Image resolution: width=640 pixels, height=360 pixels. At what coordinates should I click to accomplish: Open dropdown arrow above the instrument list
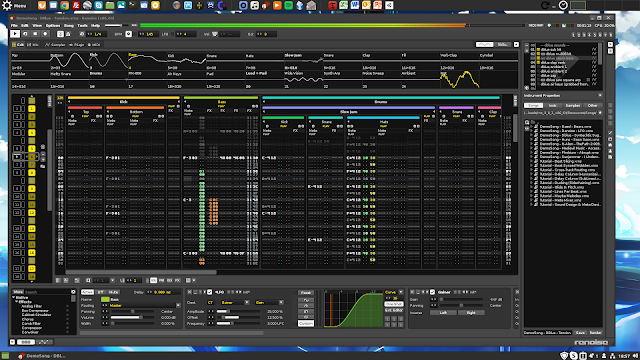coord(516,44)
